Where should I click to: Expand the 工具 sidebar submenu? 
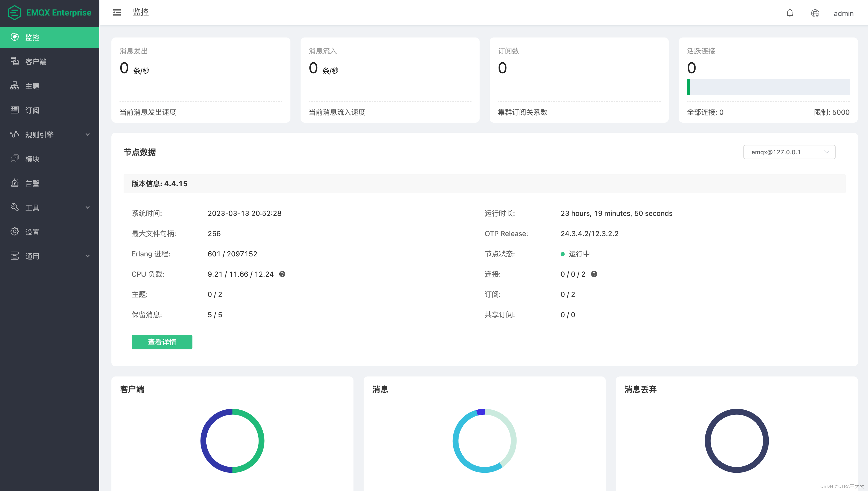click(49, 207)
